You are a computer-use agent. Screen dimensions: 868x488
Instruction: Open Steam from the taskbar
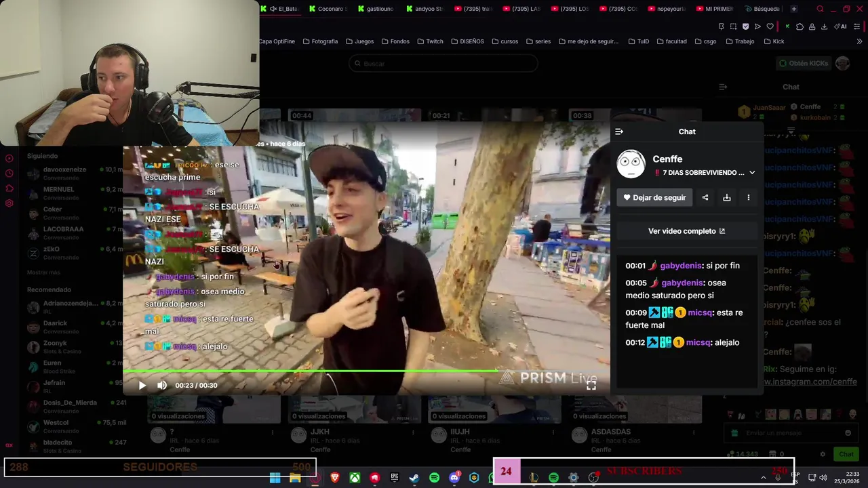(414, 478)
